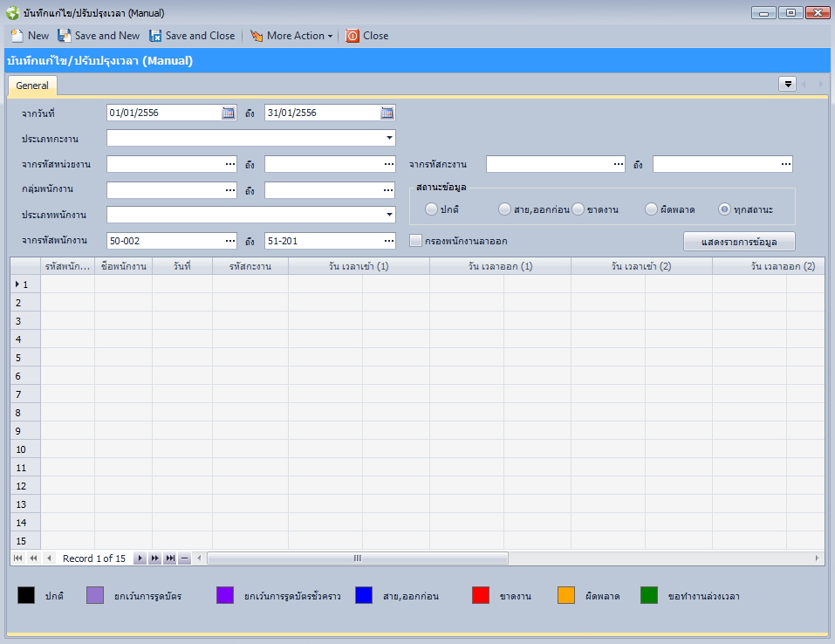Browse for from-employee group lookup
Image resolution: width=835 pixels, height=644 pixels.
(x=230, y=190)
